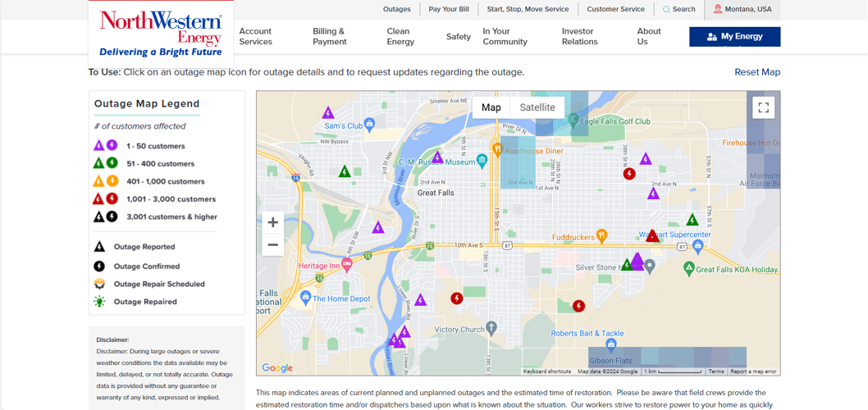The height and width of the screenshot is (410, 868).
Task: Open the Heritage Inn lodging pin
Action: (346, 266)
